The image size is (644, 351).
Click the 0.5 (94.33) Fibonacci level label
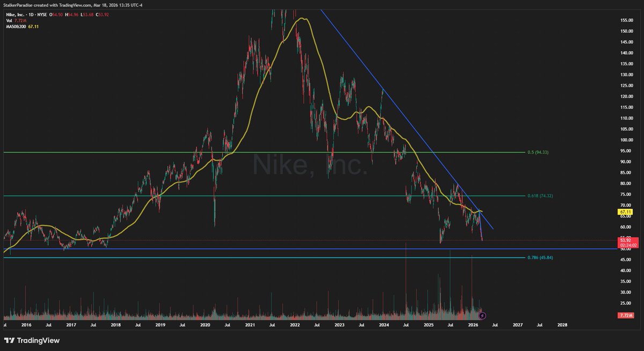[538, 152]
